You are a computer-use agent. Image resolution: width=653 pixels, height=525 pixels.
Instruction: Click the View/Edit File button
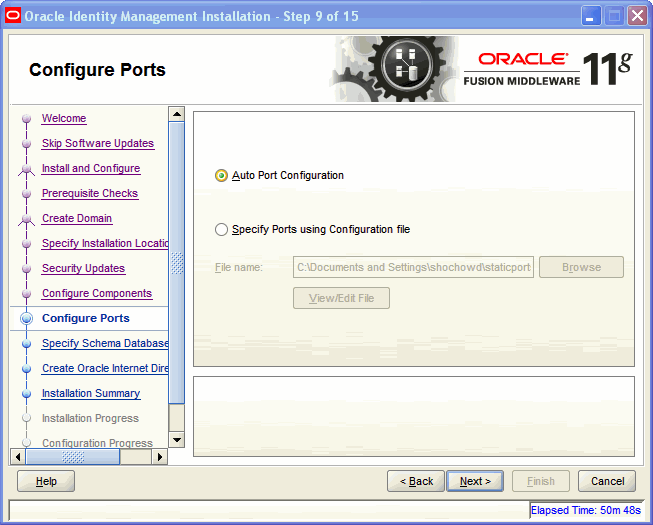click(341, 298)
